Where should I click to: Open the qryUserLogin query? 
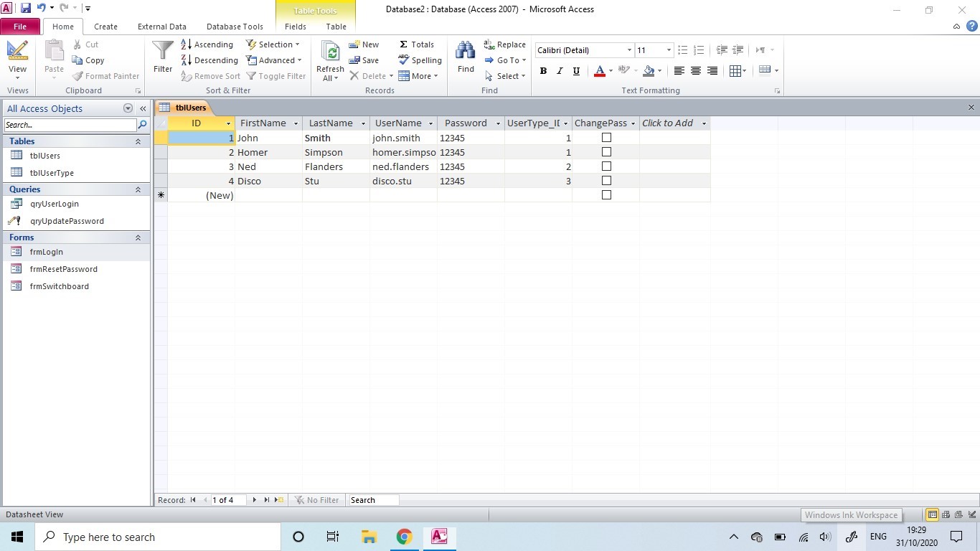tap(54, 204)
